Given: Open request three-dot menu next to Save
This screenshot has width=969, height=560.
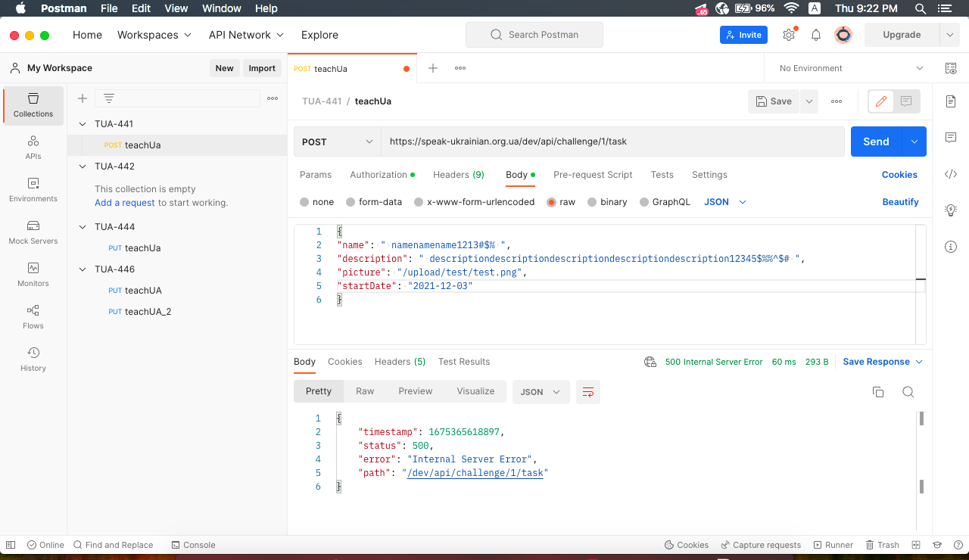Looking at the screenshot, I should (x=837, y=101).
